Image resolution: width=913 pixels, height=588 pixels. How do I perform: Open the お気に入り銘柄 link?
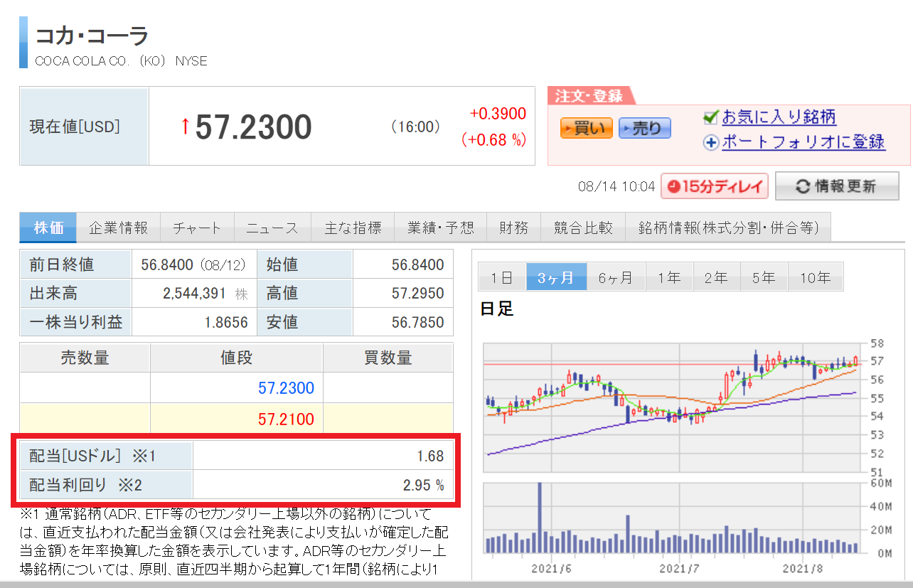779,117
